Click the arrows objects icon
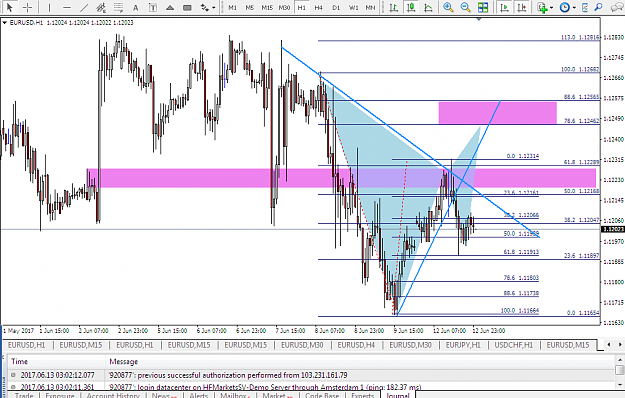The image size is (625, 398). click(205, 7)
